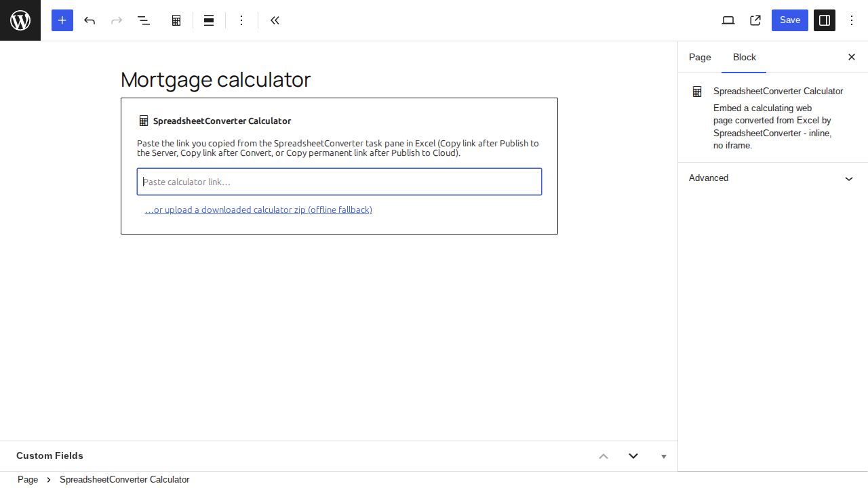
Task: Select Page in the breadcrumb footer
Action: pos(28,480)
